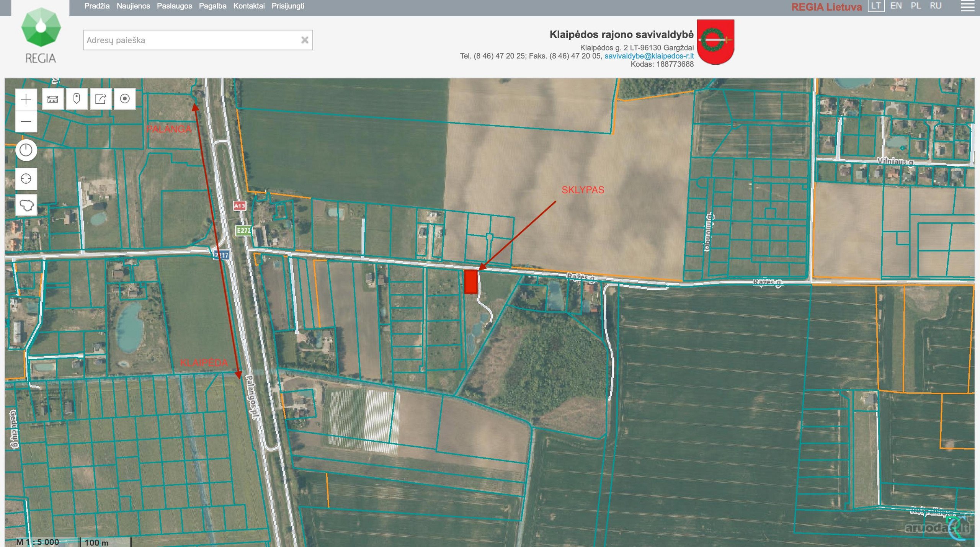Select the LT language option

coord(876,6)
